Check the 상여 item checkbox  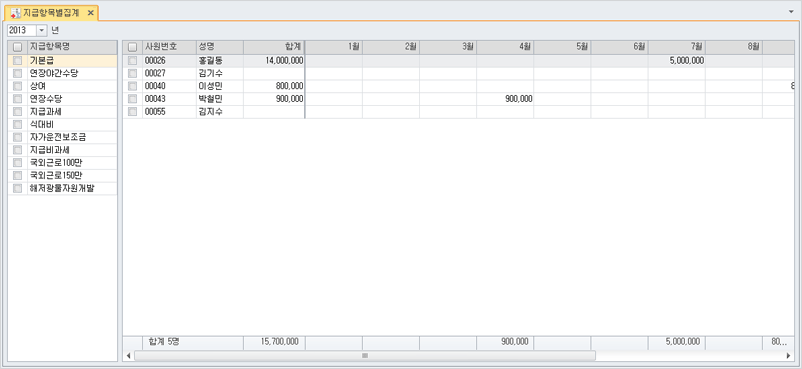point(17,86)
